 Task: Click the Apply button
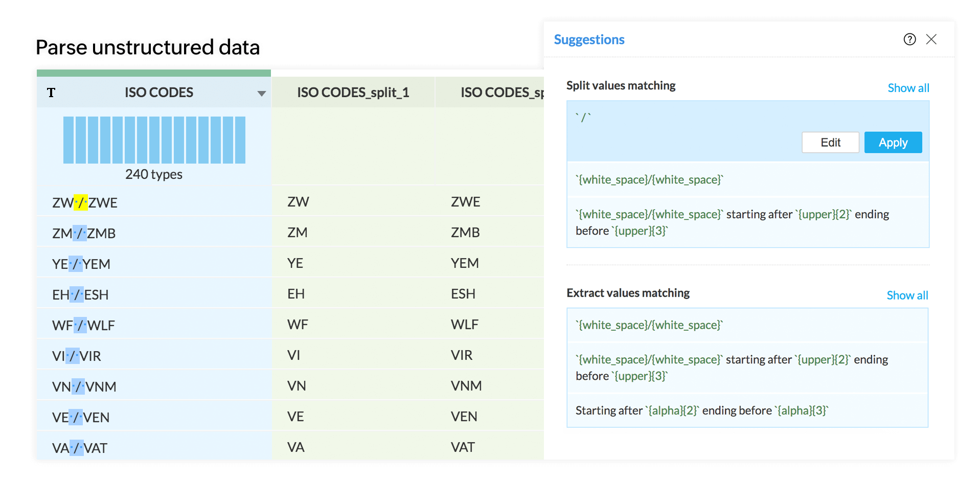pyautogui.click(x=893, y=143)
